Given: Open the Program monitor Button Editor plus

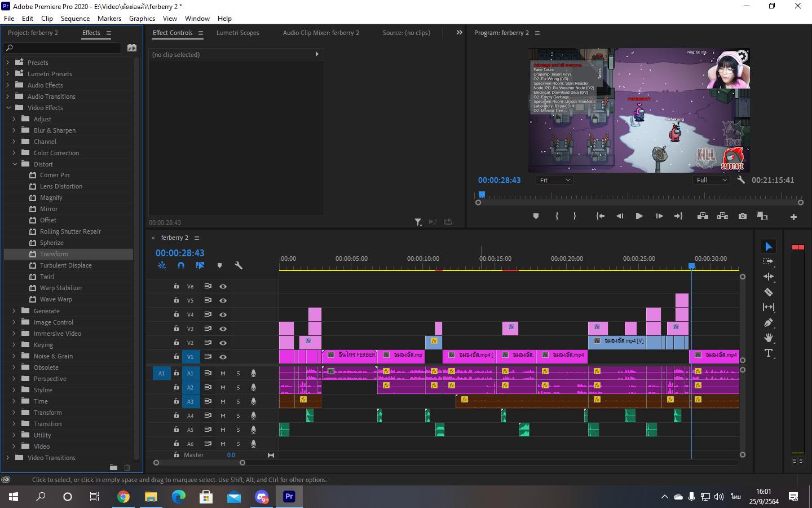Looking at the screenshot, I should (793, 217).
